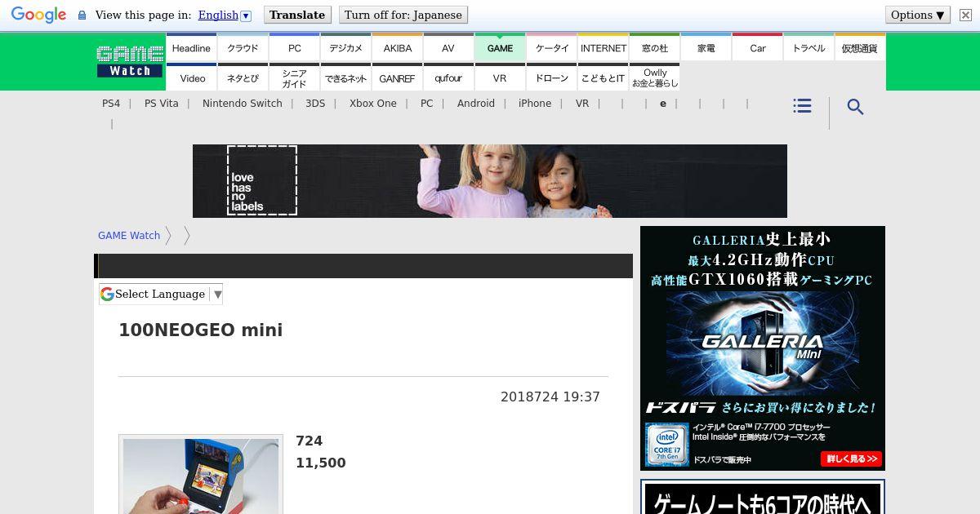Click the GALLERIA Mini PC advertisement
The height and width of the screenshot is (514, 980).
point(763,348)
